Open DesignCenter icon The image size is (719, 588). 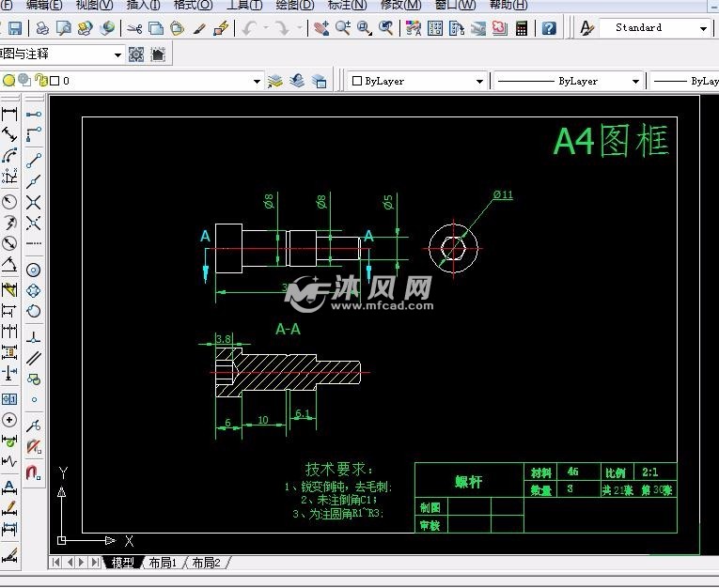click(435, 28)
